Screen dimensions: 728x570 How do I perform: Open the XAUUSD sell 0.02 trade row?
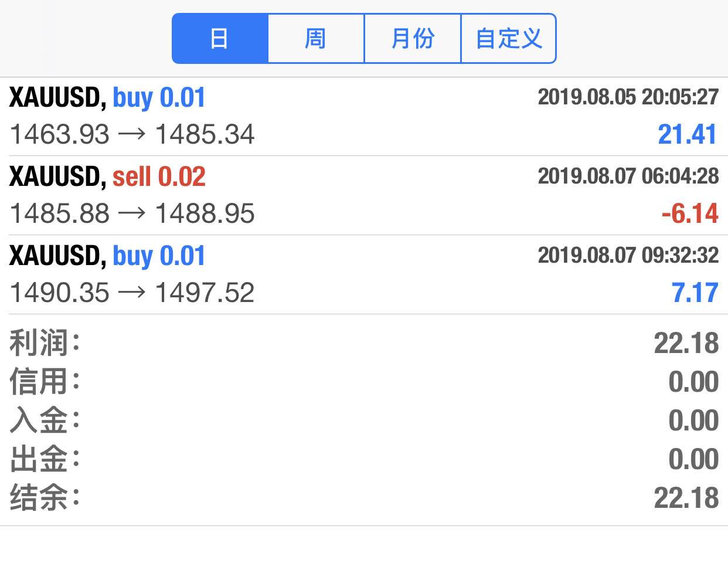click(x=364, y=195)
